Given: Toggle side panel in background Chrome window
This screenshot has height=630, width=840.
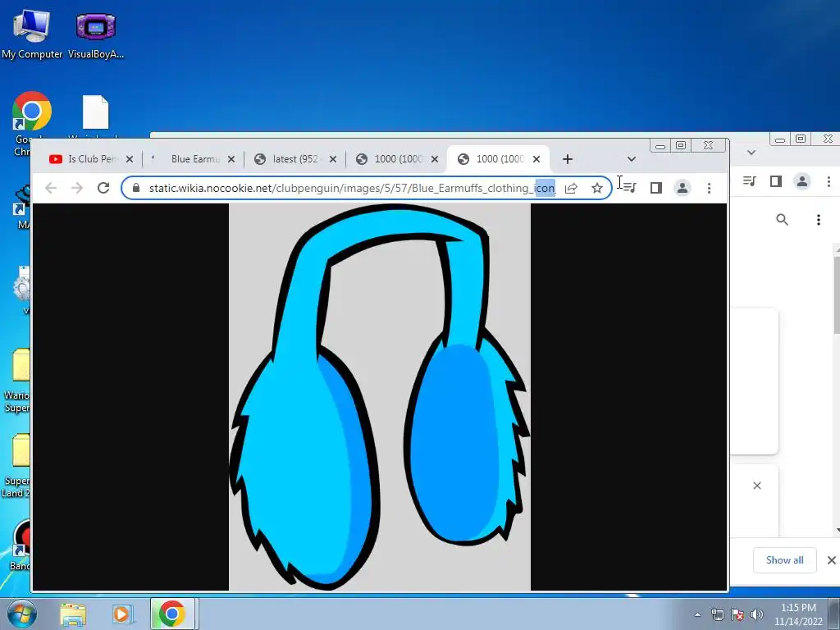Looking at the screenshot, I should tap(776, 181).
